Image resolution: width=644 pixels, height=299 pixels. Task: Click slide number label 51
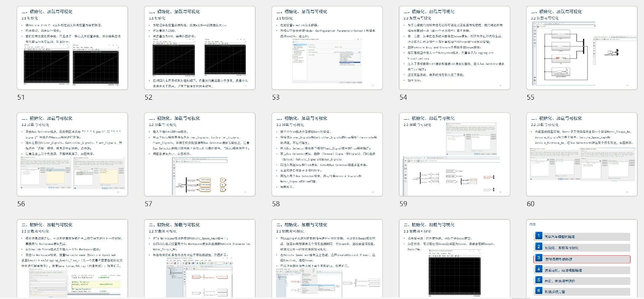[21, 97]
